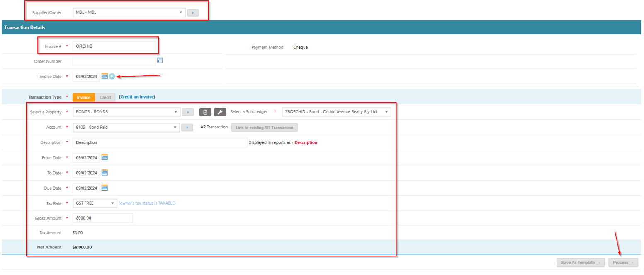Expand the Supplier/Owner dropdown showing MBL - MBL

pos(129,12)
